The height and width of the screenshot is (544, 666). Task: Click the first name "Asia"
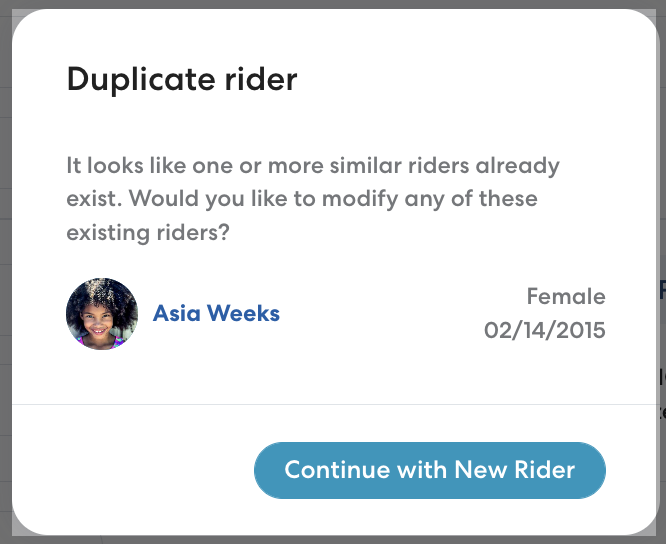tap(176, 314)
